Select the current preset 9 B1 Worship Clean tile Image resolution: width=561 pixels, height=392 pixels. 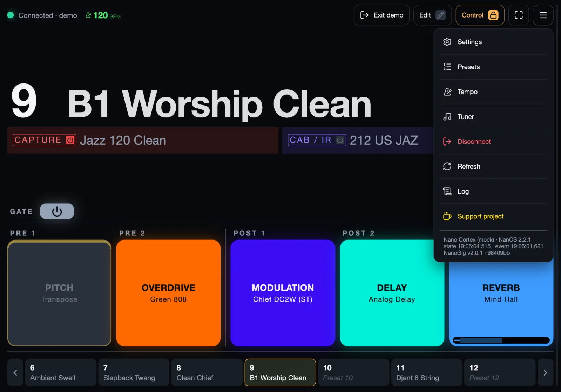(280, 372)
